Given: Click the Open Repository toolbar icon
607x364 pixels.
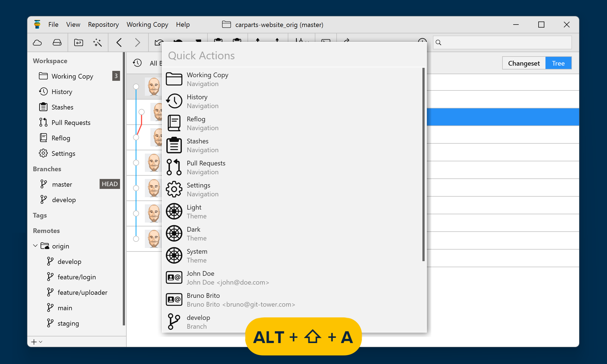Looking at the screenshot, I should tap(78, 42).
